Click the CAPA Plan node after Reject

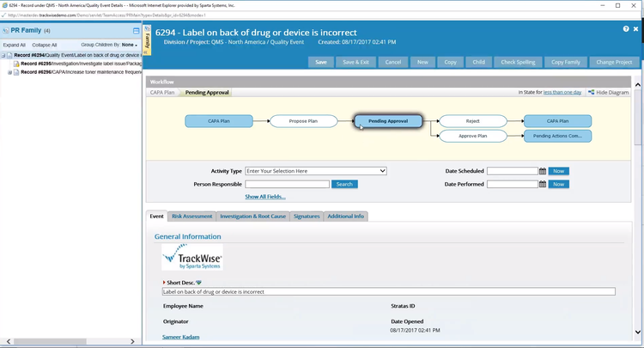pos(557,121)
